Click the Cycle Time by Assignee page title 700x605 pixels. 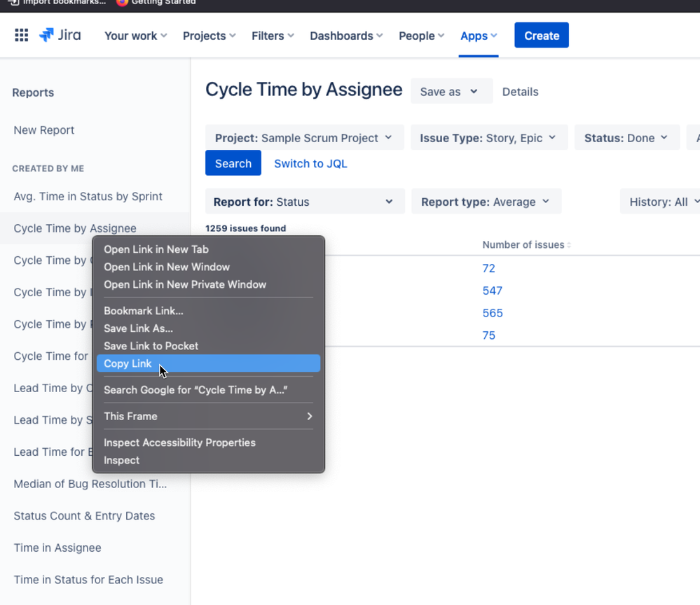[x=303, y=90]
